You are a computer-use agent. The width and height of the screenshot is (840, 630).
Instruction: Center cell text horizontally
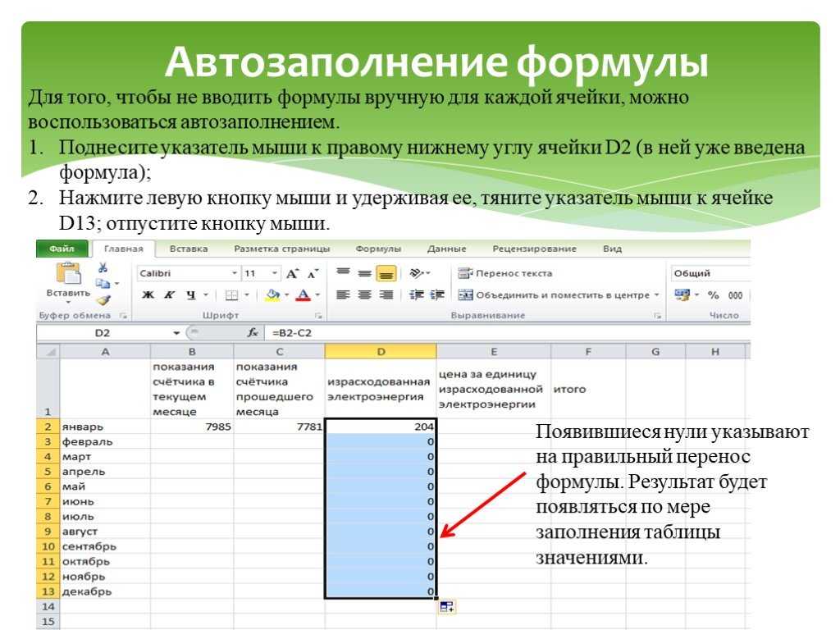pyautogui.click(x=365, y=294)
